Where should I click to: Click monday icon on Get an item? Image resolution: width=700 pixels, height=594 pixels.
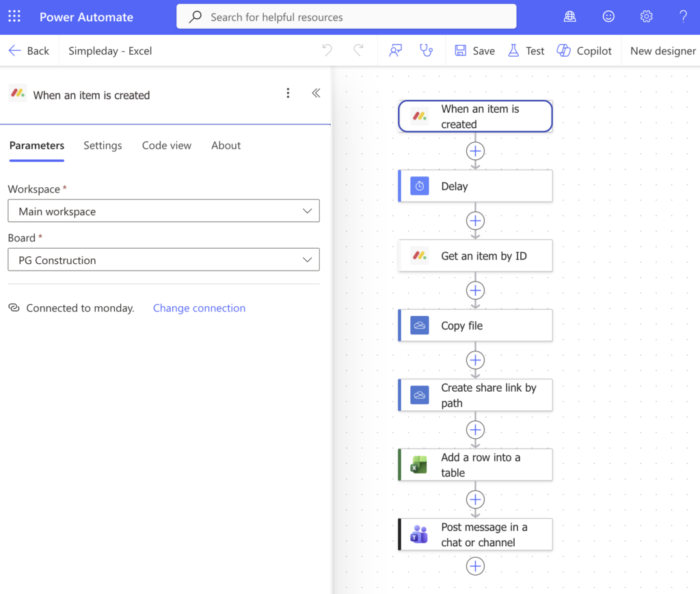420,256
